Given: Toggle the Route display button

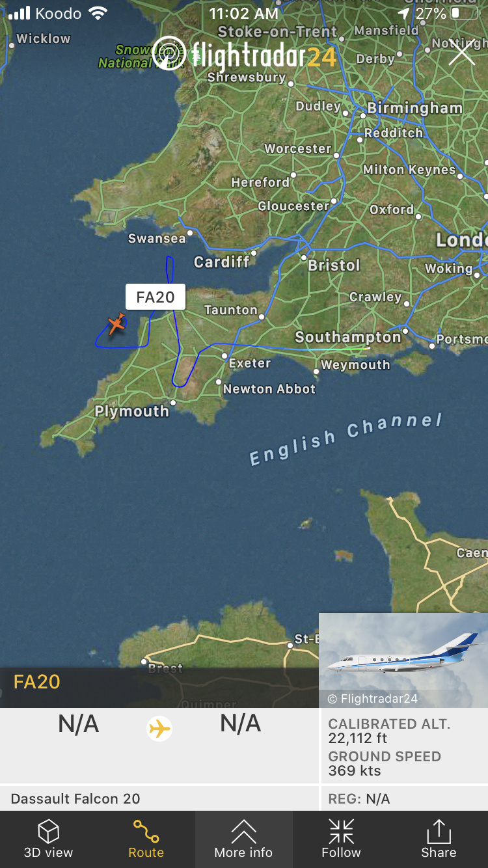Looking at the screenshot, I should (146, 839).
